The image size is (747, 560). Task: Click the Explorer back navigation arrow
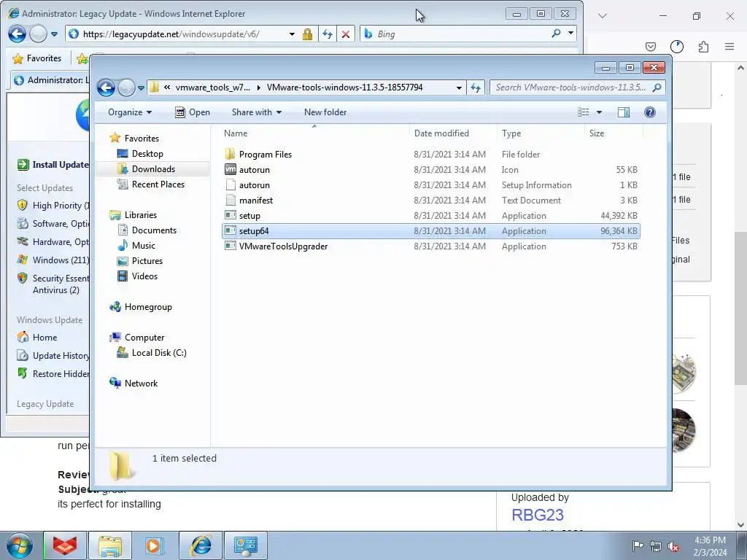coord(106,87)
